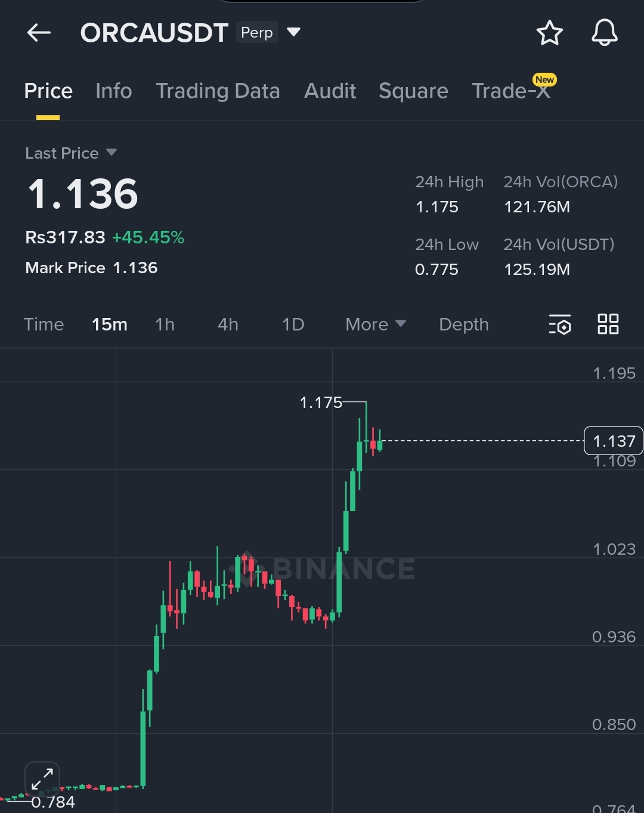Add ORCAUSDT to favorites with star icon

coord(549,33)
